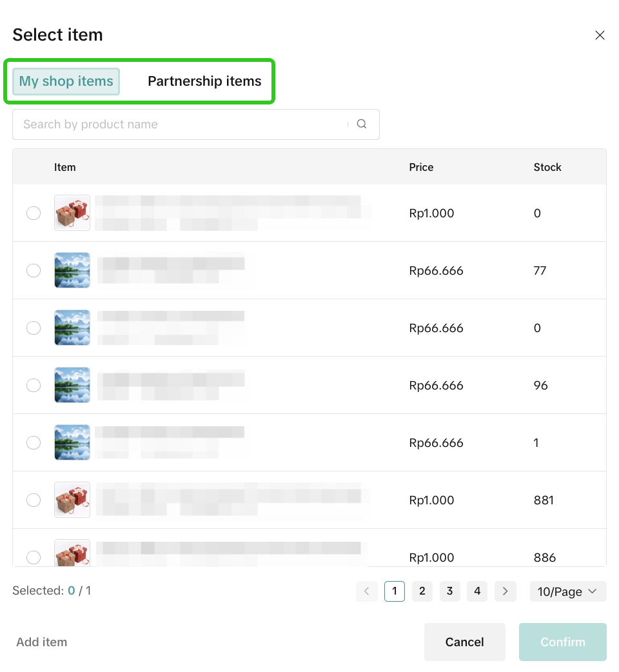Jump to page 3
The image size is (619, 672).
click(x=449, y=591)
